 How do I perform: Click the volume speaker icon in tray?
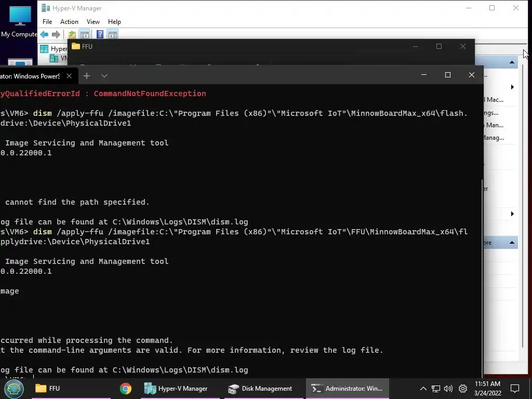448,389
